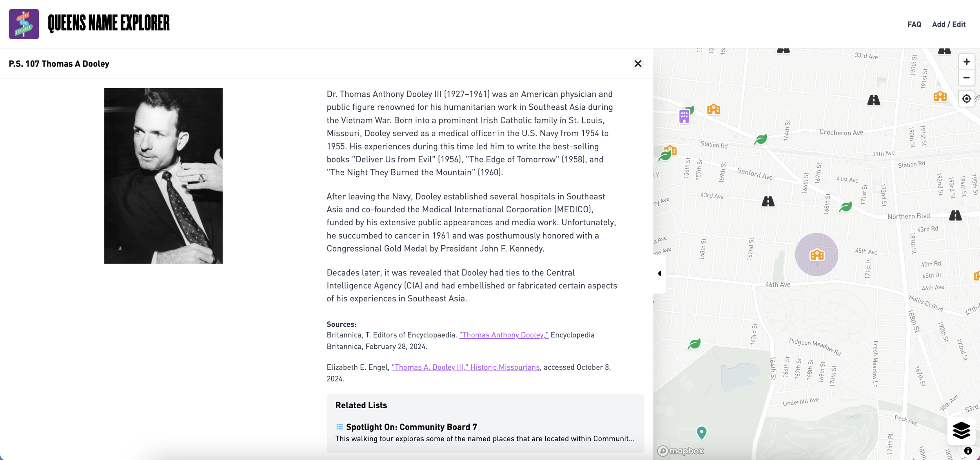This screenshot has height=460, width=980.
Task: Open the FAQ page
Action: tap(914, 24)
